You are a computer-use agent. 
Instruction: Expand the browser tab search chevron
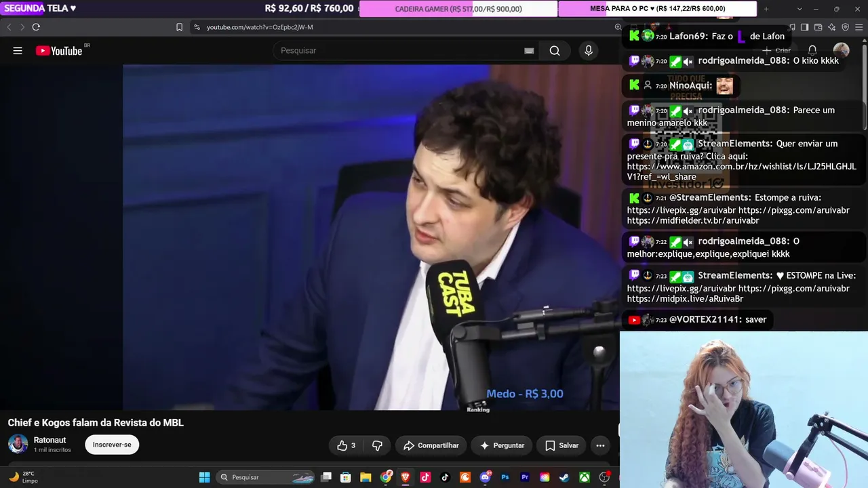(800, 9)
